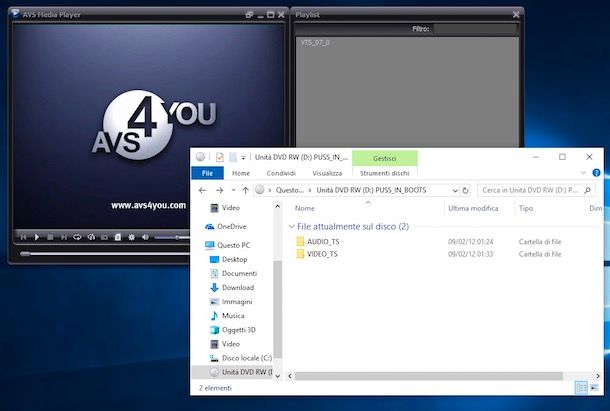Click the date 09/02/12 01:24
The image size is (610, 411).
(470, 242)
